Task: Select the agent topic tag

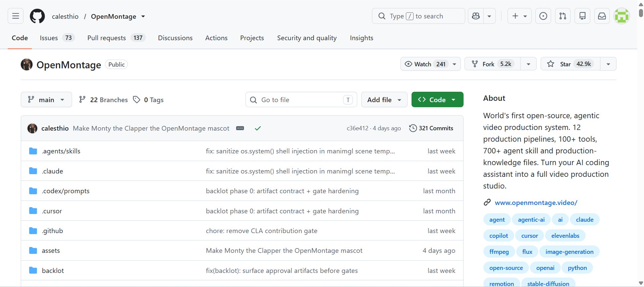Action: [x=497, y=220]
